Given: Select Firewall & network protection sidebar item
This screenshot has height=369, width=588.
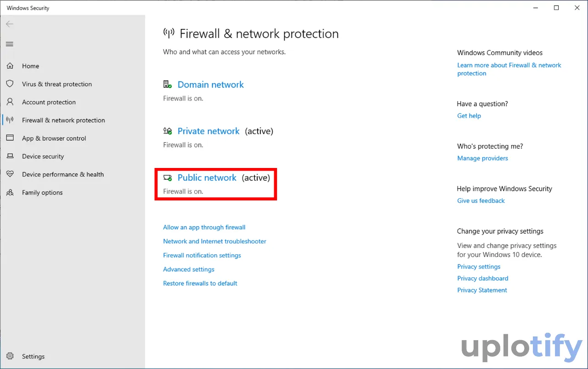Looking at the screenshot, I should click(63, 120).
